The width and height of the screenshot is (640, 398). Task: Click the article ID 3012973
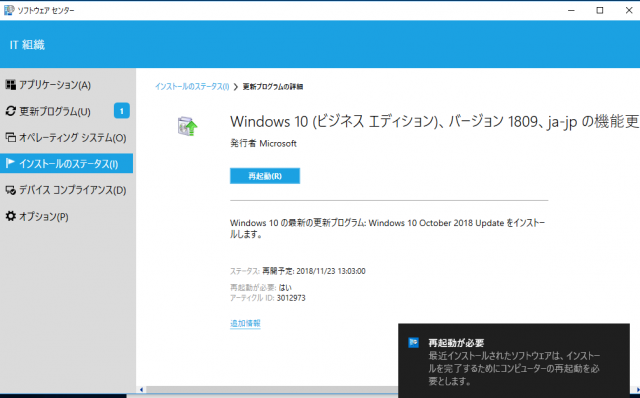click(x=291, y=298)
